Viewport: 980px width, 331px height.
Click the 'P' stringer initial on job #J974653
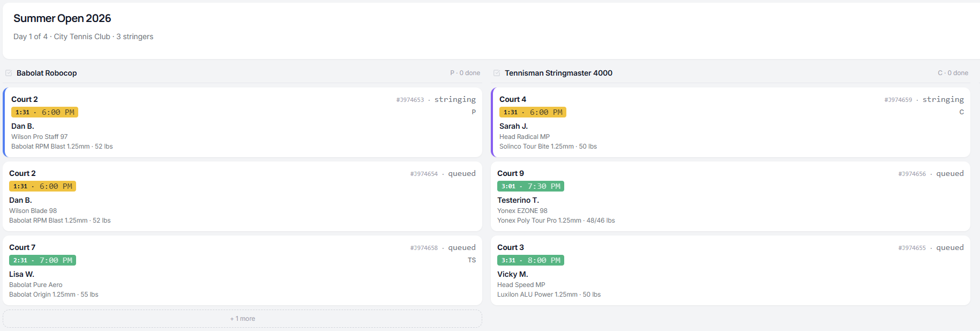(474, 112)
